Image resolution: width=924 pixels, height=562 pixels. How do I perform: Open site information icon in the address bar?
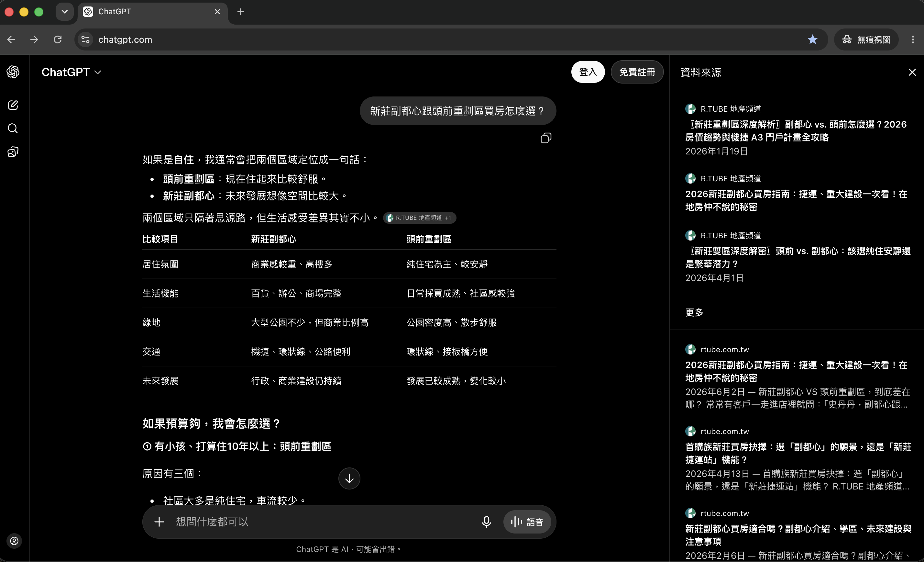click(x=85, y=39)
